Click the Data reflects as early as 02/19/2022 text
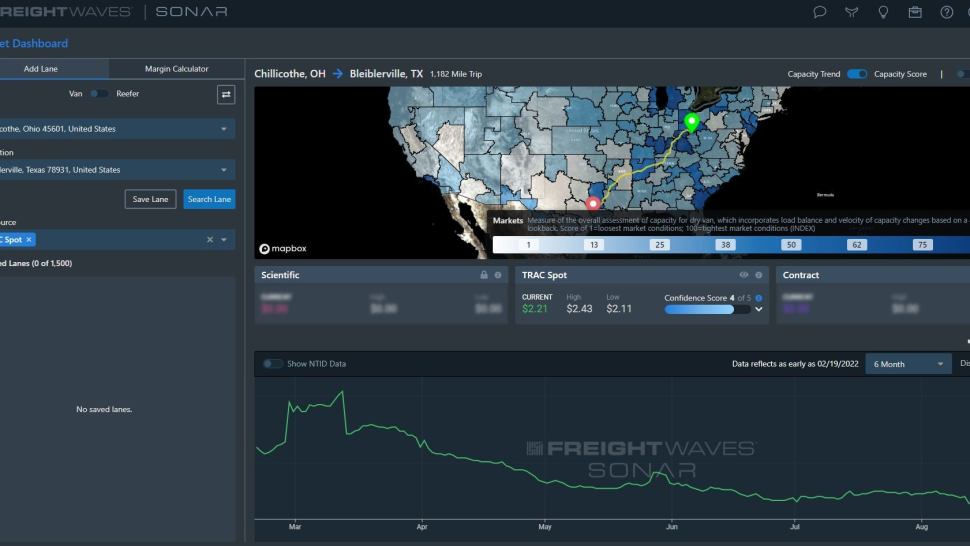 point(795,364)
